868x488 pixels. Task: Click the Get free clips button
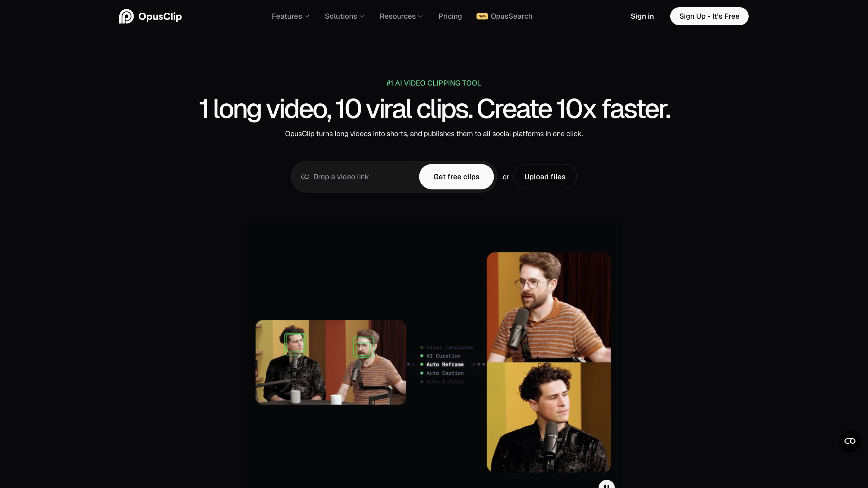click(x=456, y=177)
